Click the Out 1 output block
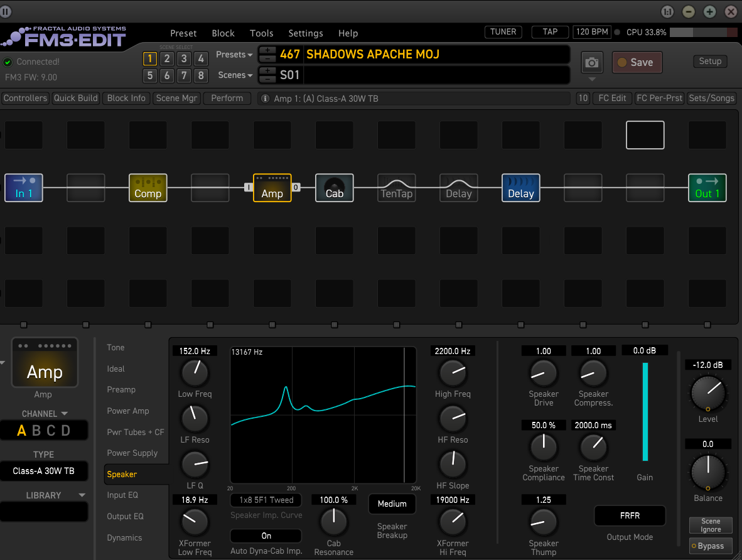The width and height of the screenshot is (742, 560). pyautogui.click(x=707, y=188)
